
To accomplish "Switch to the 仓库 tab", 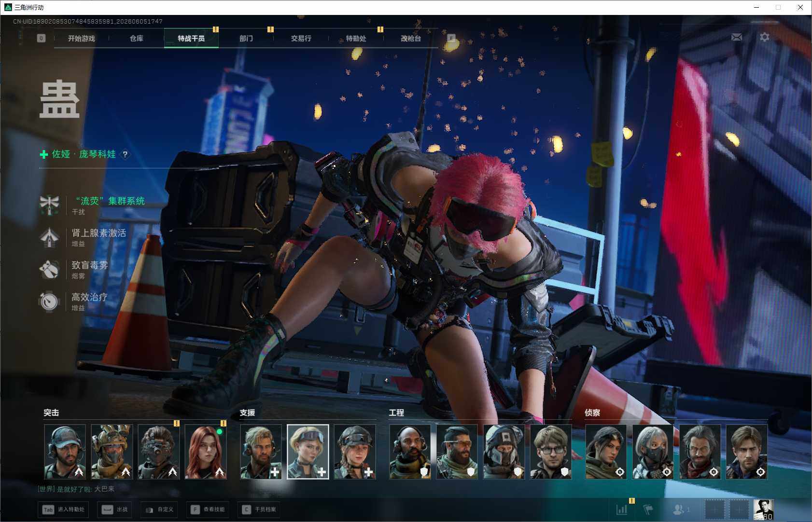I will [137, 39].
